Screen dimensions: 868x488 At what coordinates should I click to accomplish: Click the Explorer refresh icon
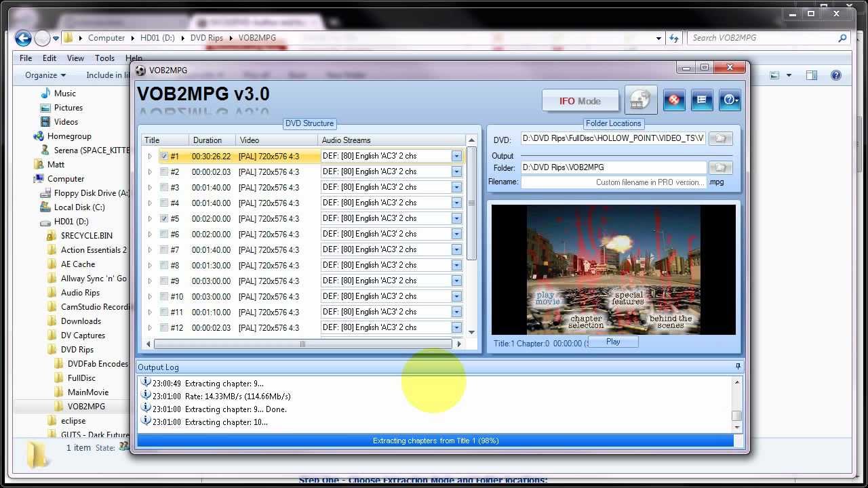pyautogui.click(x=673, y=38)
